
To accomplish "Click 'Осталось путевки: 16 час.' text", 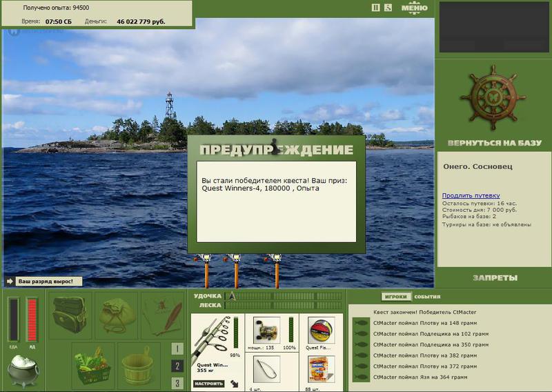I will point(479,204).
